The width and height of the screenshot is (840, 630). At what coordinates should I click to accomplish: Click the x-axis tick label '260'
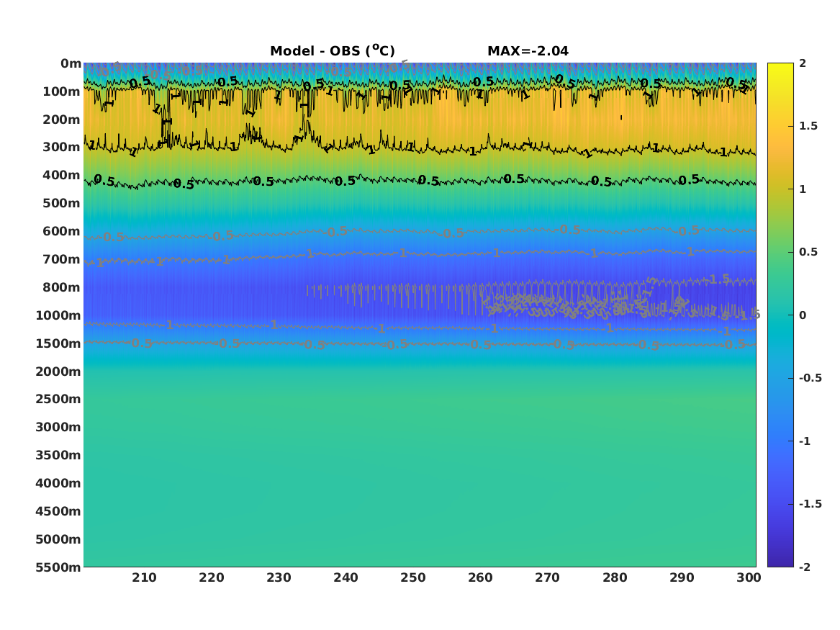[x=481, y=577]
